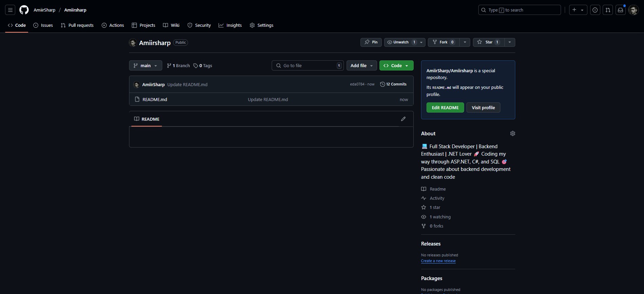Open the Add file dropdown
The width and height of the screenshot is (644, 294).
pyautogui.click(x=361, y=66)
